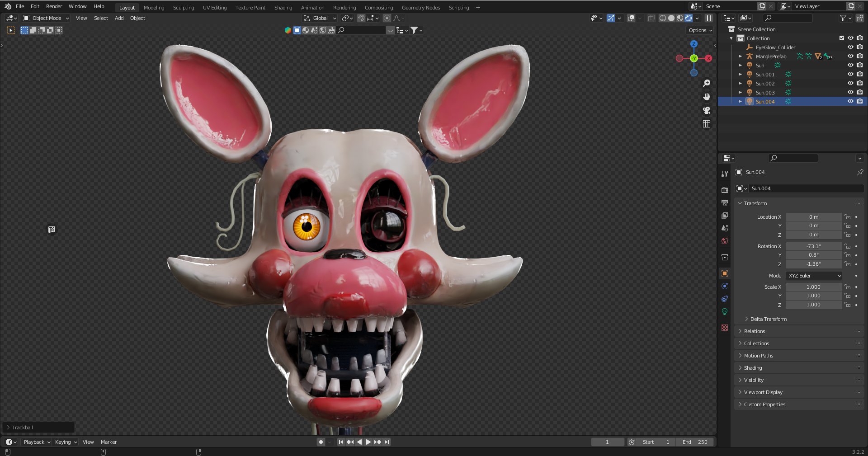Image resolution: width=868 pixels, height=456 pixels.
Task: Switch perspective/orthographic grid icon
Action: point(707,124)
